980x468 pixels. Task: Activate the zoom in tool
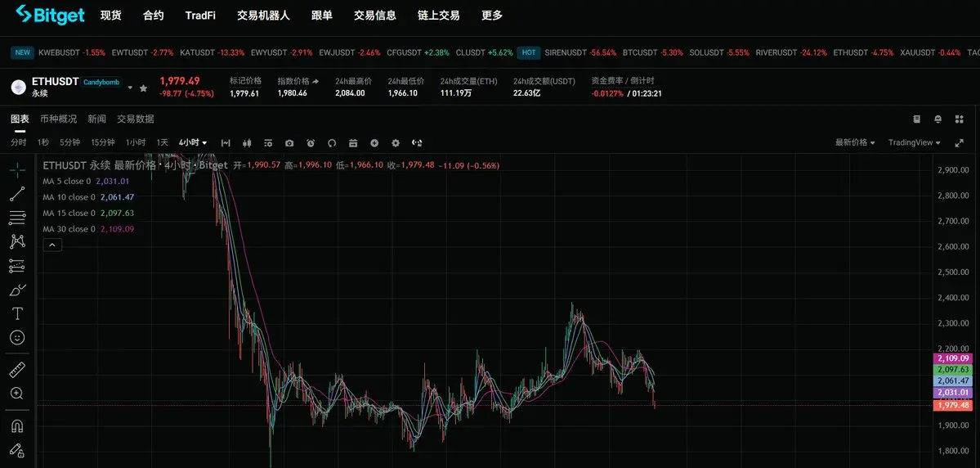pos(17,394)
